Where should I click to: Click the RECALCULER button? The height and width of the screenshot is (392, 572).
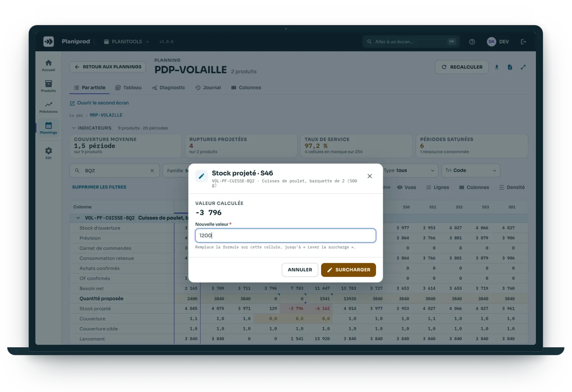coord(462,67)
